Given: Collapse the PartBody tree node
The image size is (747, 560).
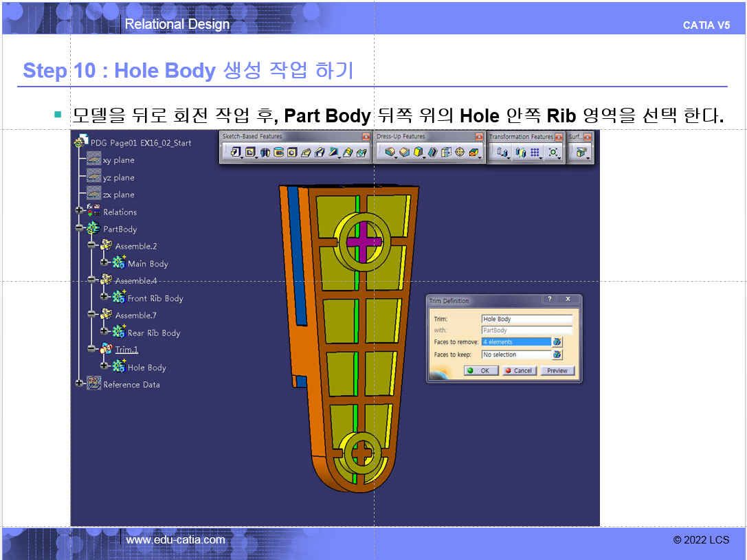Looking at the screenshot, I should (79, 229).
